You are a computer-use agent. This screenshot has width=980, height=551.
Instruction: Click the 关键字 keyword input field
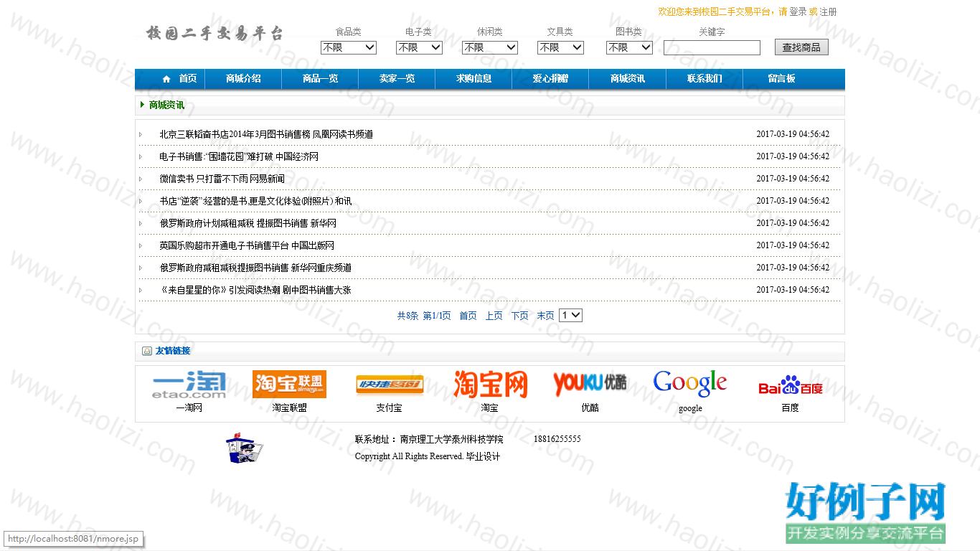712,47
